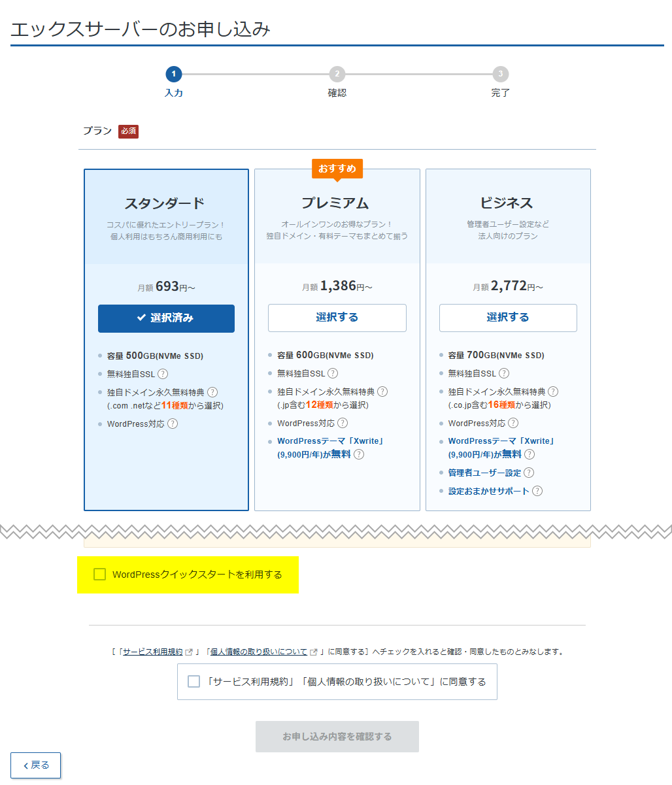Screen dimensions: 672x785
Task: Click the エックスサーバーのお申し込み heading
Action: point(141,29)
